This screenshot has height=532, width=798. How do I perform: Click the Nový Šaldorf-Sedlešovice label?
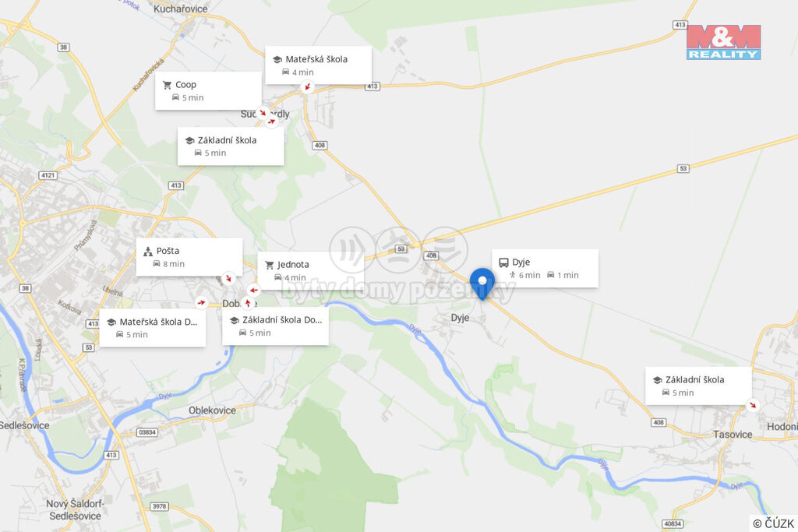click(x=76, y=509)
